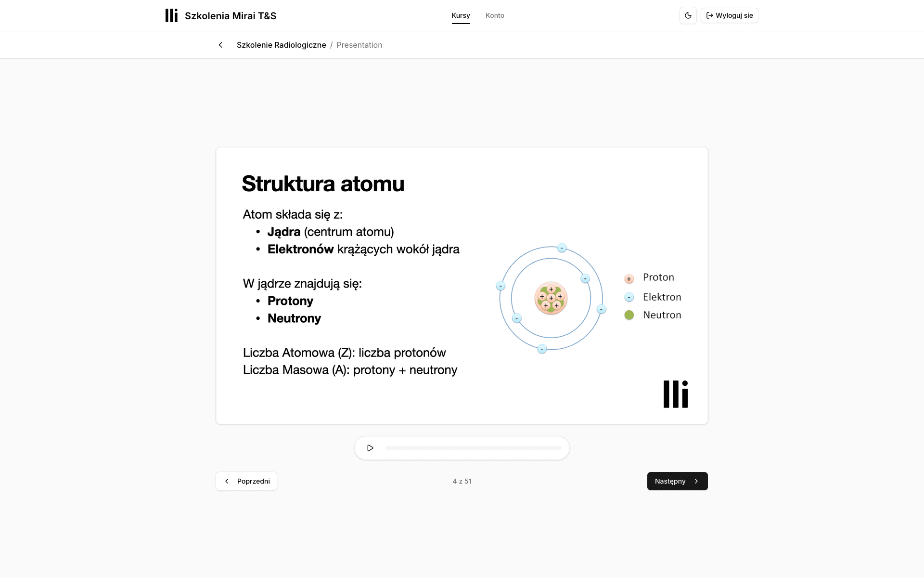Image resolution: width=924 pixels, height=578 pixels.
Task: Click the audio progress bar
Action: tap(473, 448)
